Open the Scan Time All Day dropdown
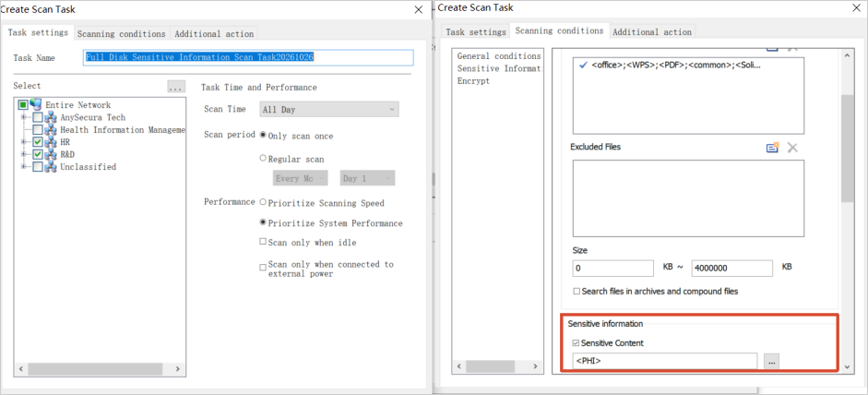The height and width of the screenshot is (395, 868). pos(328,109)
